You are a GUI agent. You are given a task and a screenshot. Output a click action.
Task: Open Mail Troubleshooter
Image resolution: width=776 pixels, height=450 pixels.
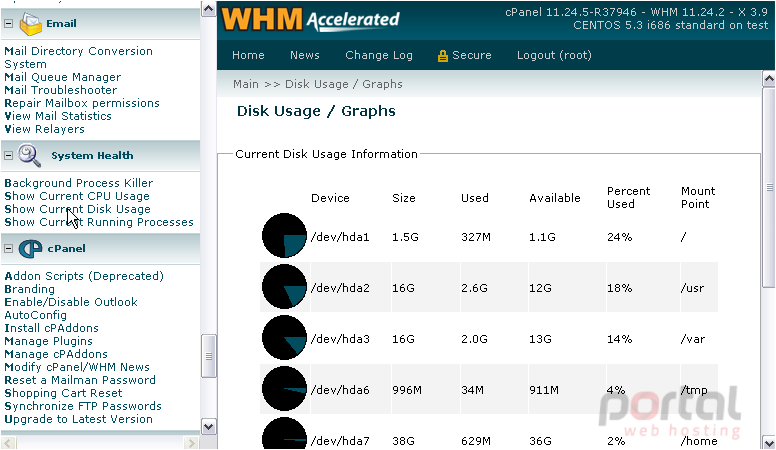60,90
